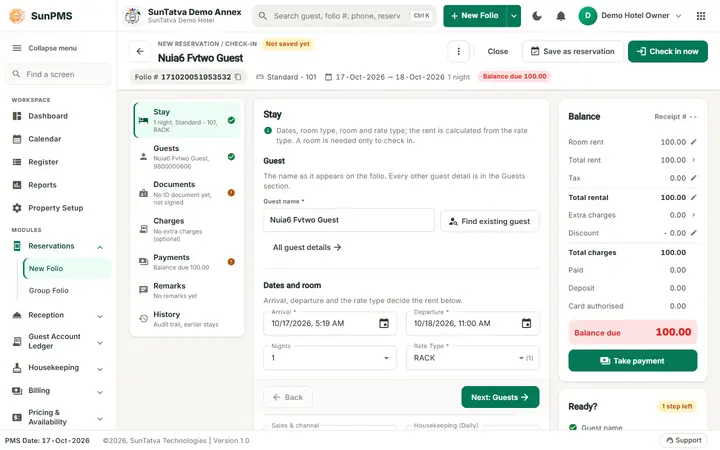Click the Demo Hotel Owner avatar

coord(587,16)
